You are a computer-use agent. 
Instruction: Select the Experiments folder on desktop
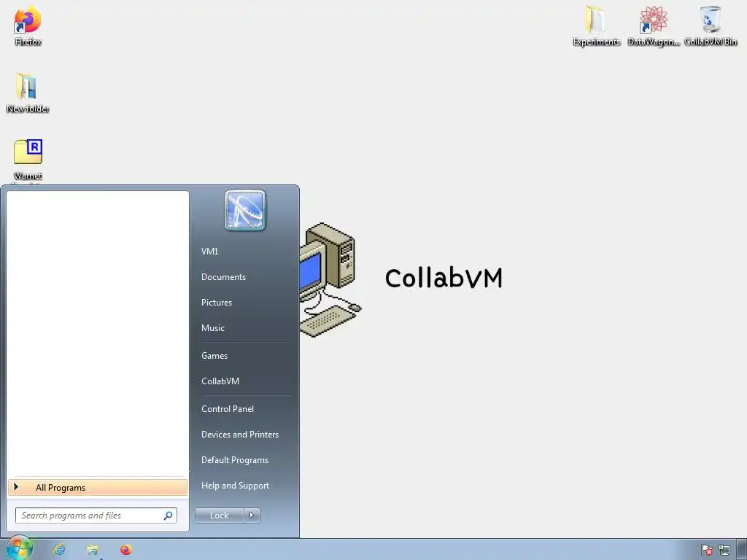[x=596, y=26]
